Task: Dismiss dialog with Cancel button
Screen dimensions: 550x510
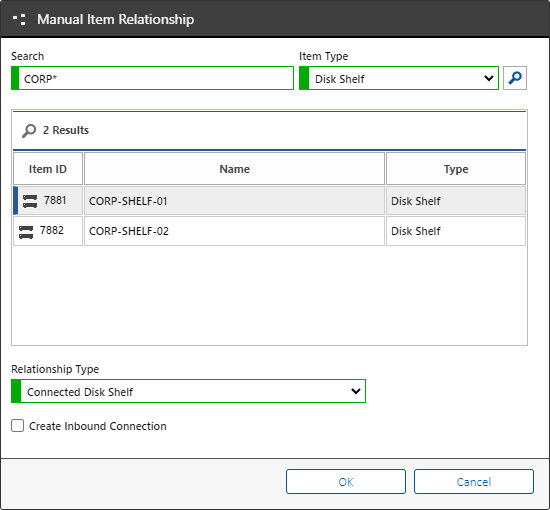Action: (474, 482)
